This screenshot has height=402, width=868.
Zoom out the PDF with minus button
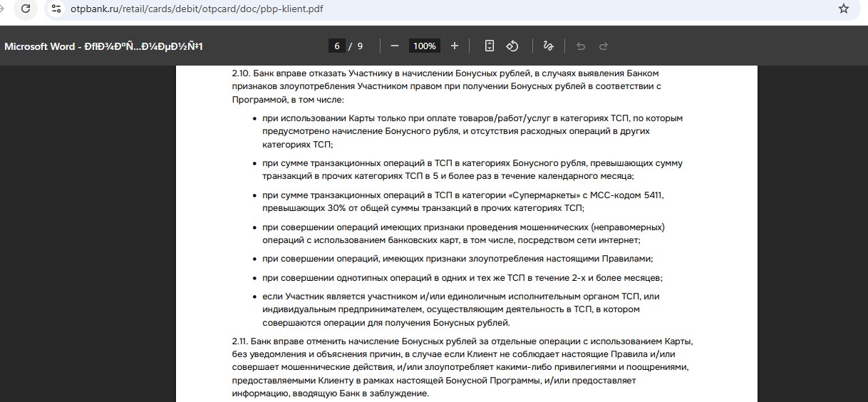[394, 46]
